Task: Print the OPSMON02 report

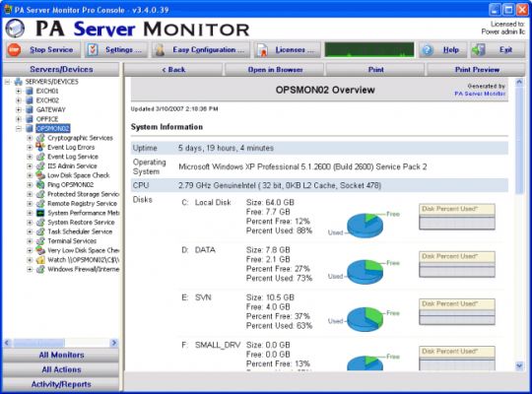Action: 375,70
